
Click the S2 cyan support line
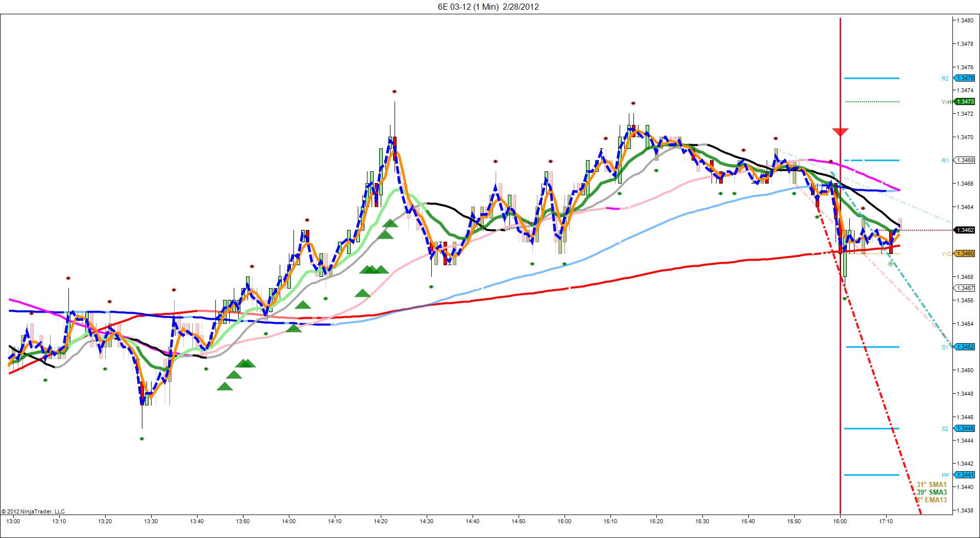pyautogui.click(x=872, y=428)
